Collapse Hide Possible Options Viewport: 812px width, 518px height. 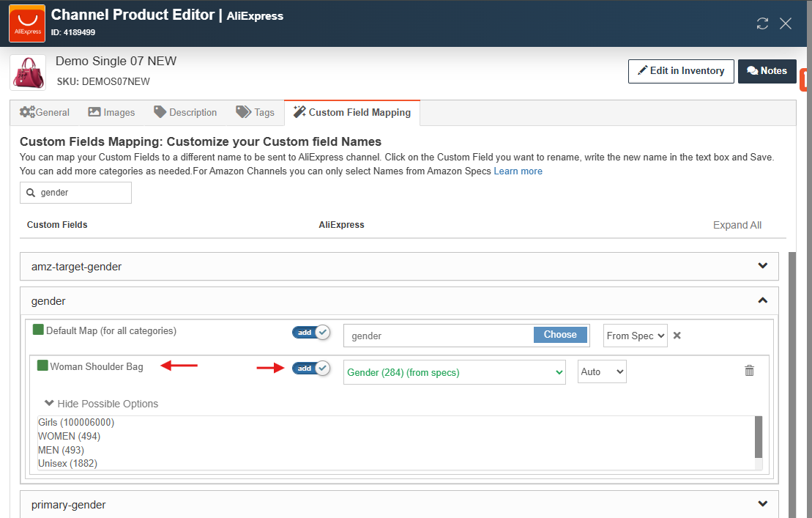click(x=102, y=404)
